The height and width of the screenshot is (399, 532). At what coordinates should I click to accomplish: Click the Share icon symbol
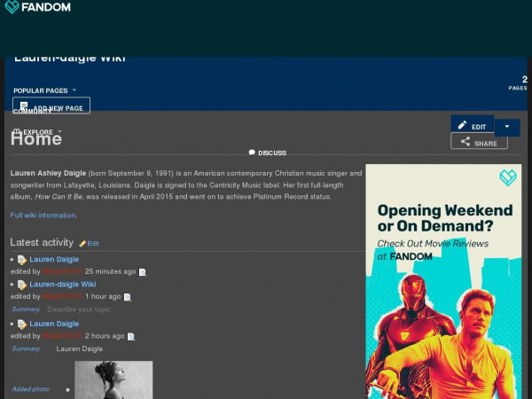point(465,142)
